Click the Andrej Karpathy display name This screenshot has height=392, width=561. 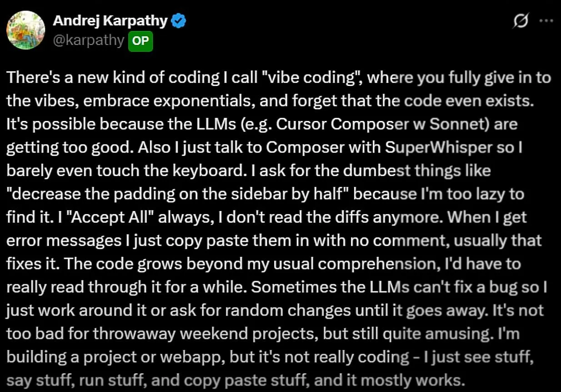[x=110, y=21]
